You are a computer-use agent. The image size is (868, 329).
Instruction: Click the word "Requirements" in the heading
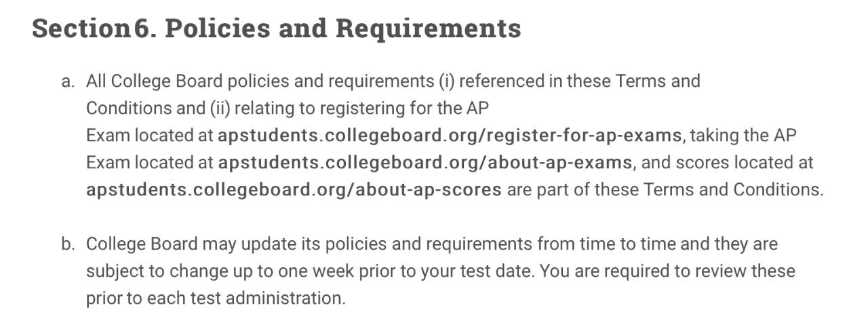429,28
